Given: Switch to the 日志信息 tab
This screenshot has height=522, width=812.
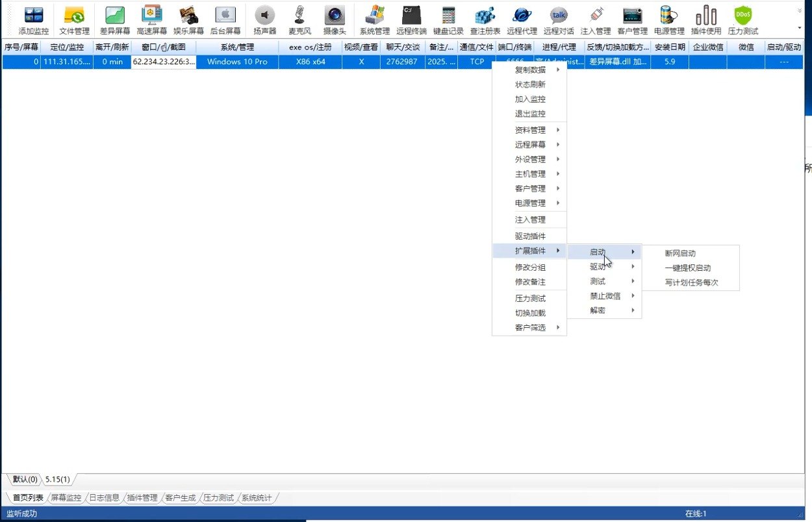Looking at the screenshot, I should point(104,498).
